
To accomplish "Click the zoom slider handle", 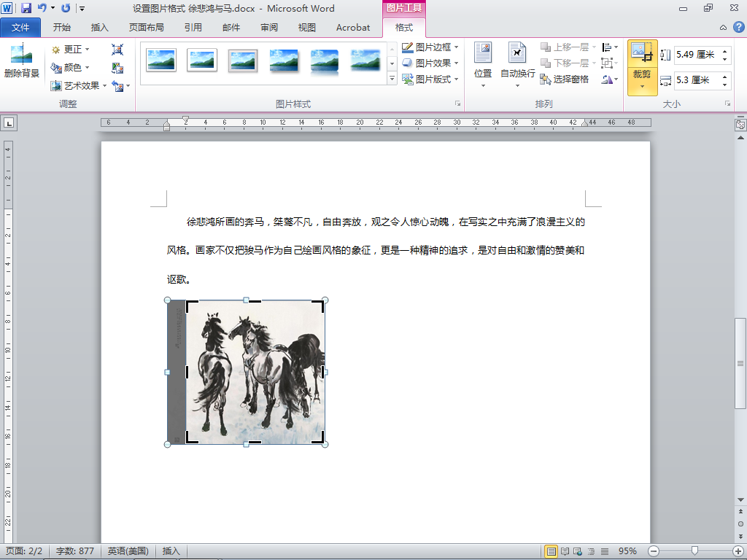I will (x=694, y=551).
